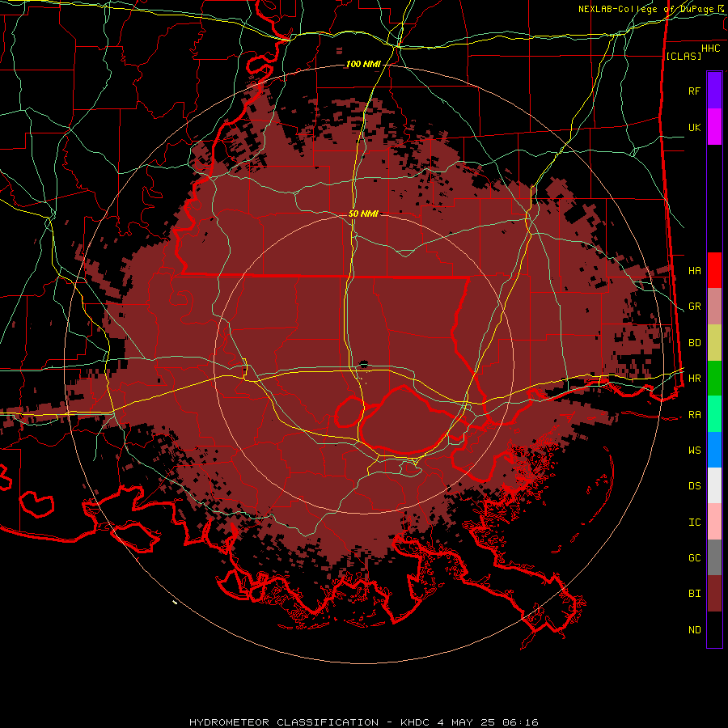Click the 4 MAY 25 date text
728x728 pixels.
[468, 722]
